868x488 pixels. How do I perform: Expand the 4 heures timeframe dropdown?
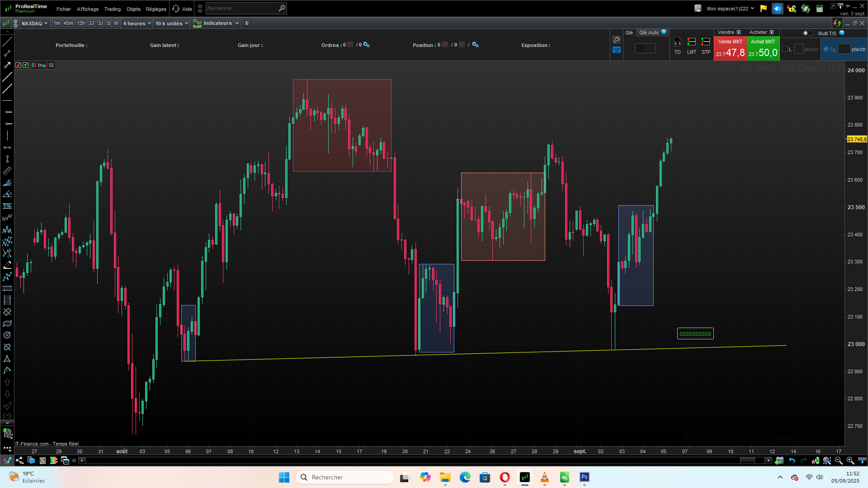[137, 23]
